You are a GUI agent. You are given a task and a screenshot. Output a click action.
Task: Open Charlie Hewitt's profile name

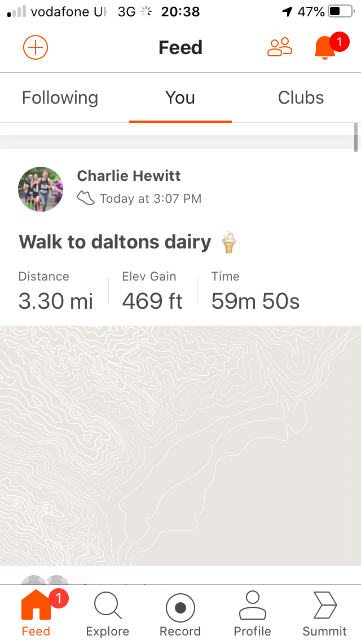(129, 176)
